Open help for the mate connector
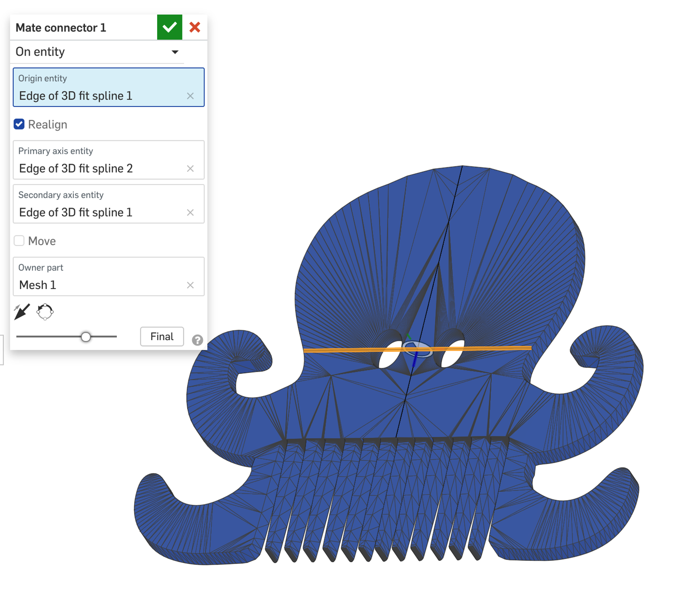 pyautogui.click(x=197, y=340)
